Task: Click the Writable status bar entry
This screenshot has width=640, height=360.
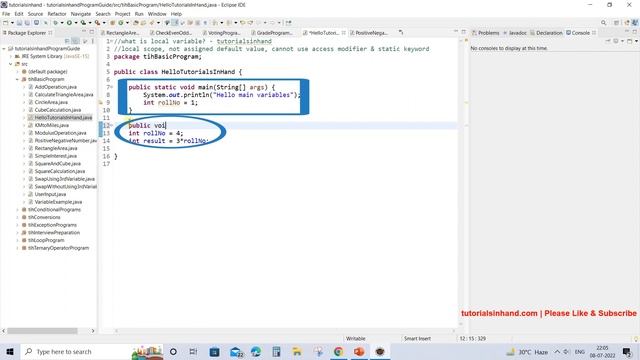Action: (356, 338)
